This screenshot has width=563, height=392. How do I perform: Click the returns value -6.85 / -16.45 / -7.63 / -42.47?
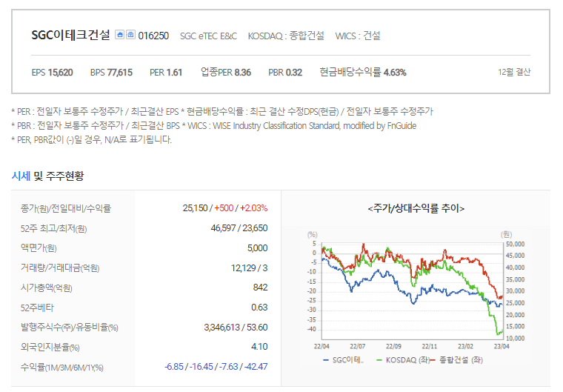pyautogui.click(x=216, y=367)
